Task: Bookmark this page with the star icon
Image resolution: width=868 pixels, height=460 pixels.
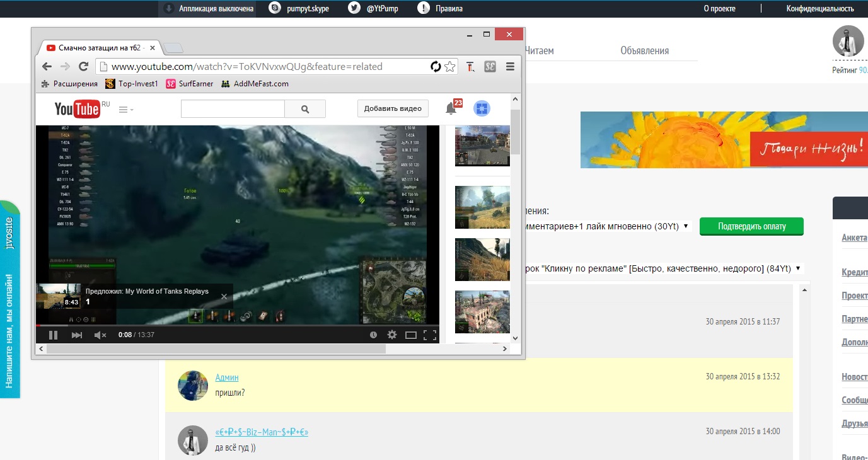Action: [x=449, y=66]
